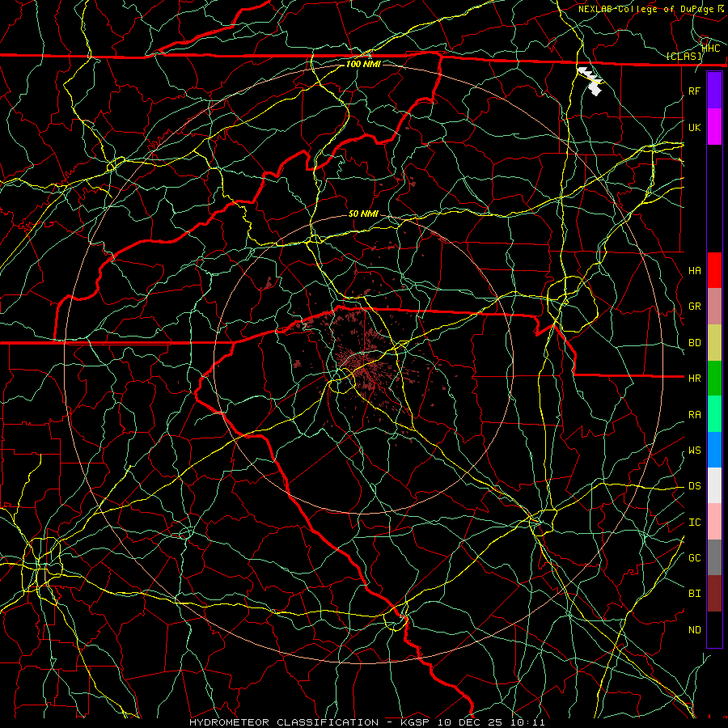Click the Hydrometeor Classification KGSP title caption
The width and height of the screenshot is (728, 728).
366,722
